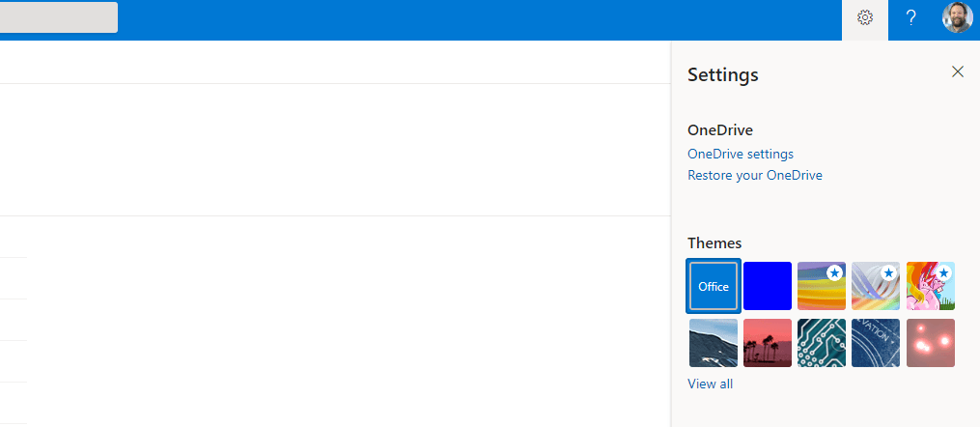
Task: Open OneDrive settings link
Action: point(741,154)
